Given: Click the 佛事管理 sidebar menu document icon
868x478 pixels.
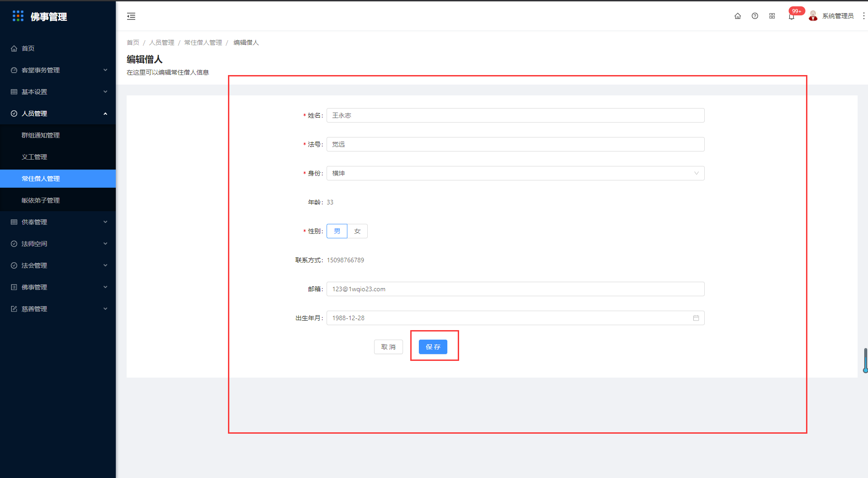Looking at the screenshot, I should (x=14, y=287).
